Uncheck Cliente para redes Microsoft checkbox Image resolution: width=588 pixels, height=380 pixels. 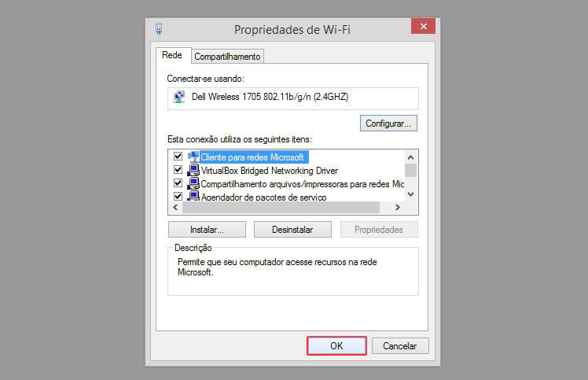(178, 156)
